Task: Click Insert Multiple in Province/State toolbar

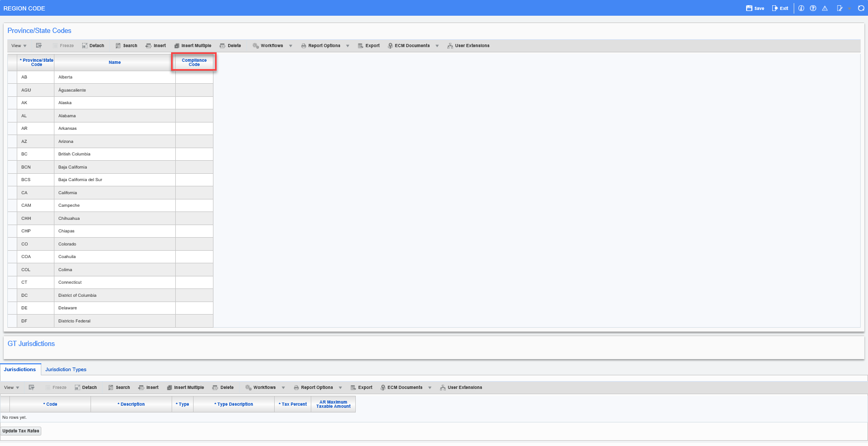Action: tap(193, 46)
